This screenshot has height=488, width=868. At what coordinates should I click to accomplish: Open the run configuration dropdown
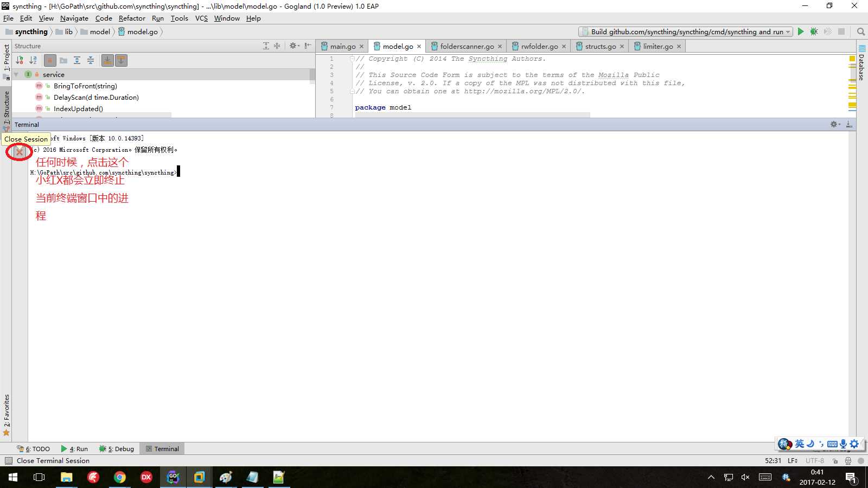pos(685,31)
